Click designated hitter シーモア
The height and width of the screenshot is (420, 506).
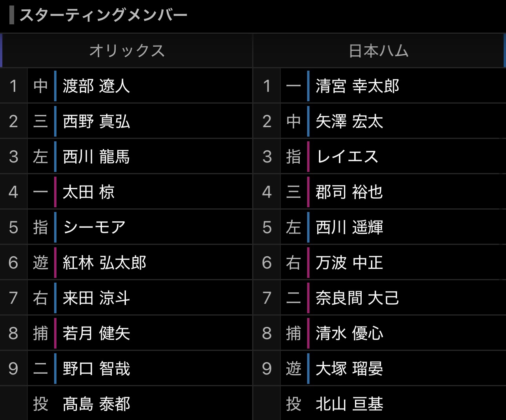(94, 227)
